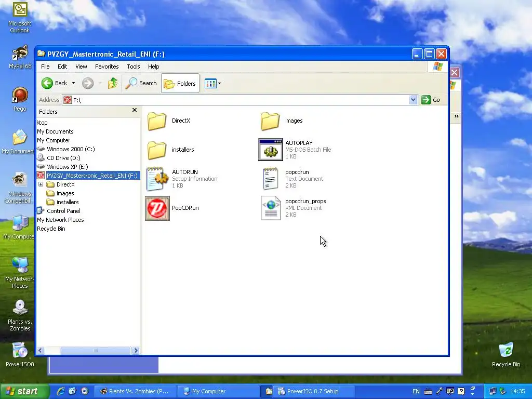Select the popcdrun text document icon
The width and height of the screenshot is (532, 399).
coord(270,179)
